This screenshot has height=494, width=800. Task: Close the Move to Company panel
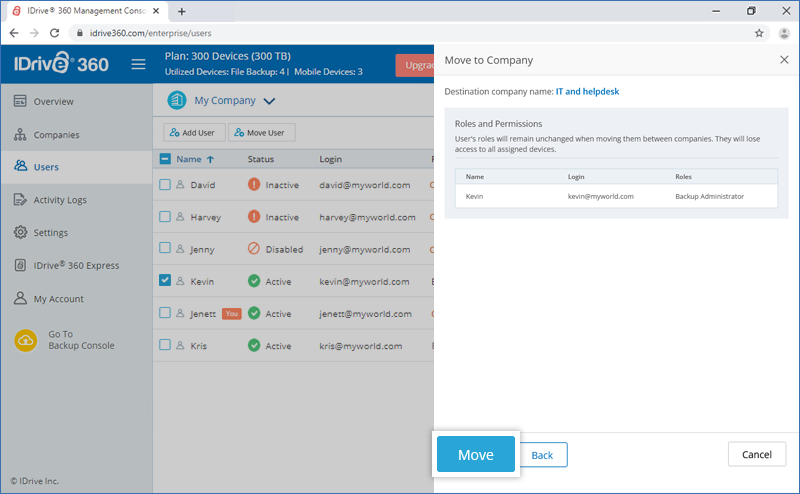click(x=784, y=60)
